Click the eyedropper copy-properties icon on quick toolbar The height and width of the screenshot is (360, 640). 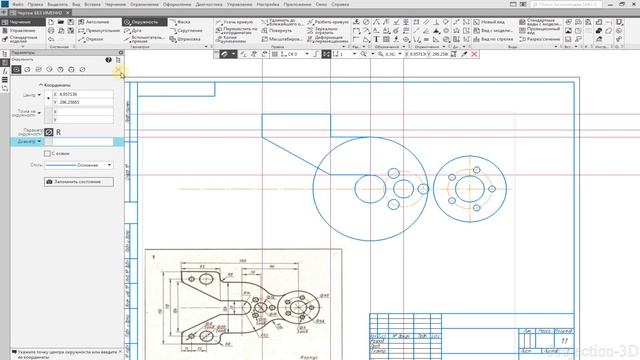464,54
